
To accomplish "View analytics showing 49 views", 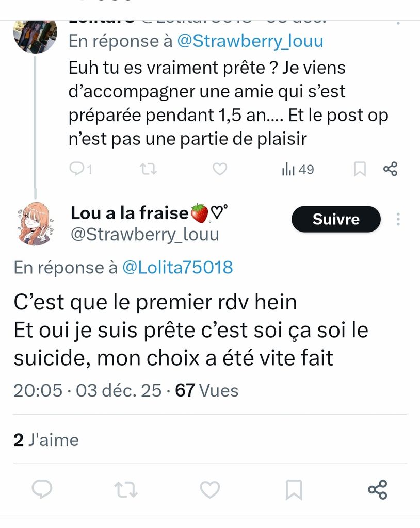I will coord(298,169).
